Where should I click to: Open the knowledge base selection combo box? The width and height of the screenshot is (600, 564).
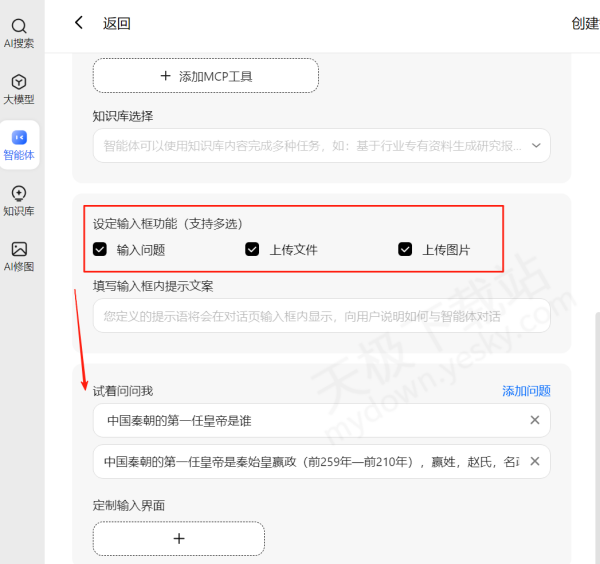click(310, 146)
